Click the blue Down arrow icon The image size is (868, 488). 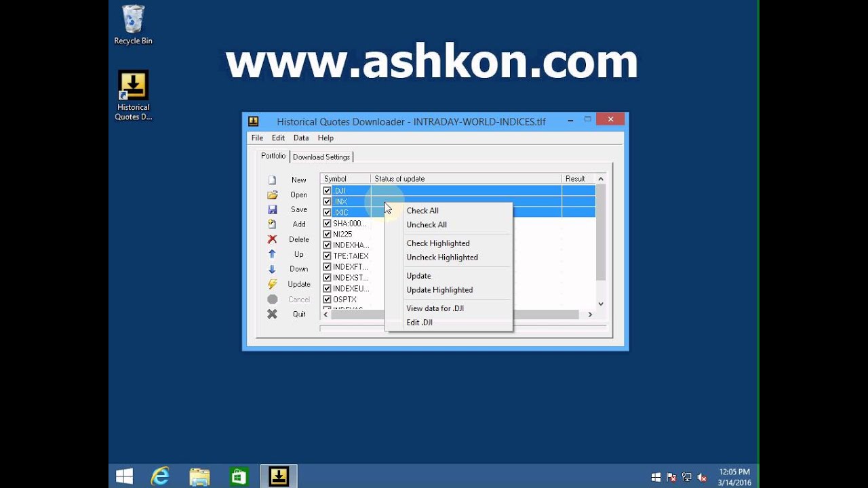coord(272,269)
